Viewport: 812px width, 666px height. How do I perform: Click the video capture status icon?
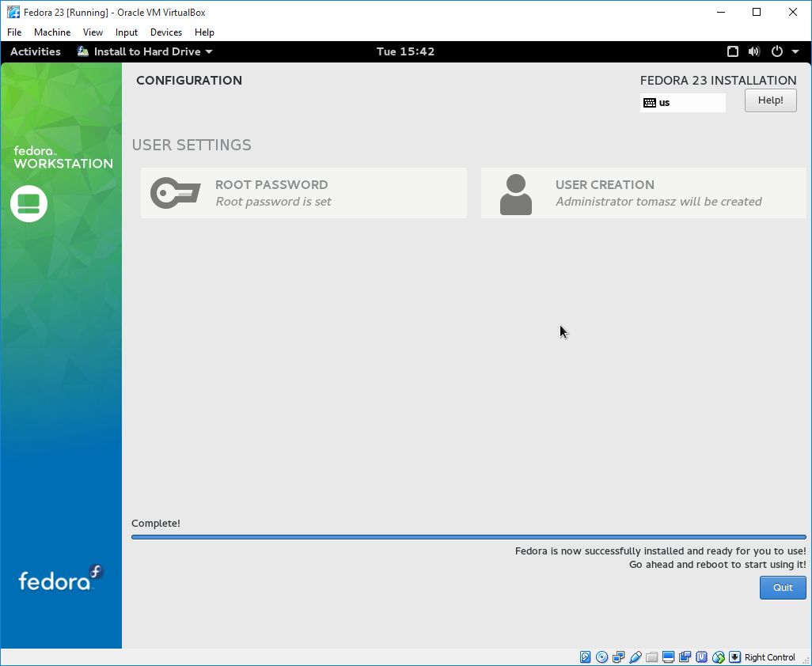click(x=685, y=657)
